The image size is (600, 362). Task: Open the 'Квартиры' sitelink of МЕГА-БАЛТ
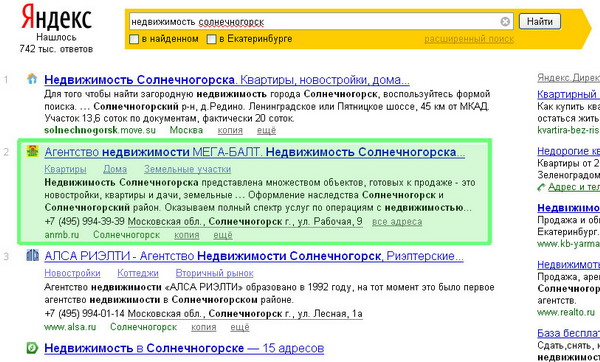coord(65,169)
